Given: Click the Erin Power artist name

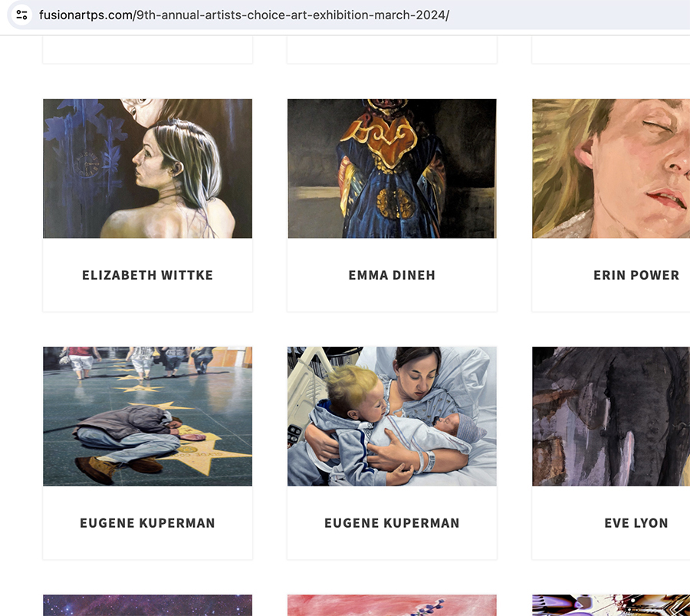Looking at the screenshot, I should coord(636,275).
